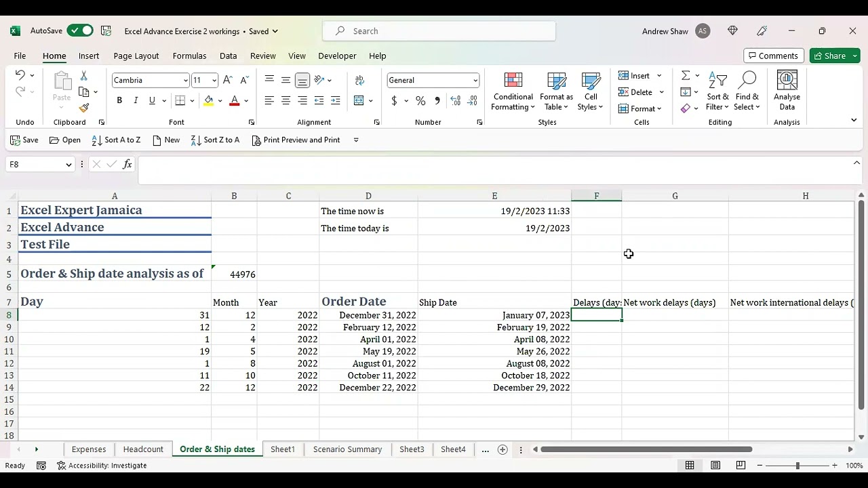Image resolution: width=868 pixels, height=488 pixels.
Task: Click the Insert Function fx icon
Action: point(127,164)
